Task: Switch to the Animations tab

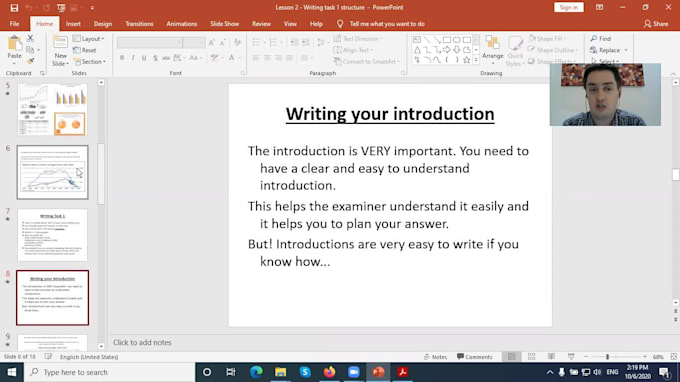Action: tap(182, 24)
